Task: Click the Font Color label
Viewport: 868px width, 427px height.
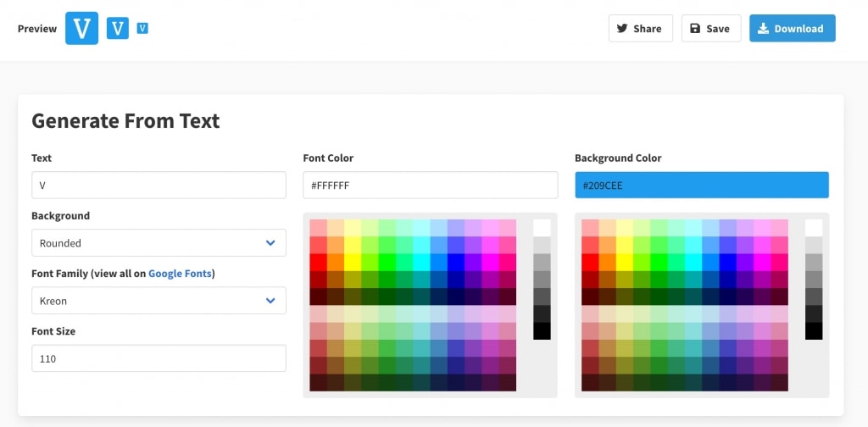Action: click(328, 158)
